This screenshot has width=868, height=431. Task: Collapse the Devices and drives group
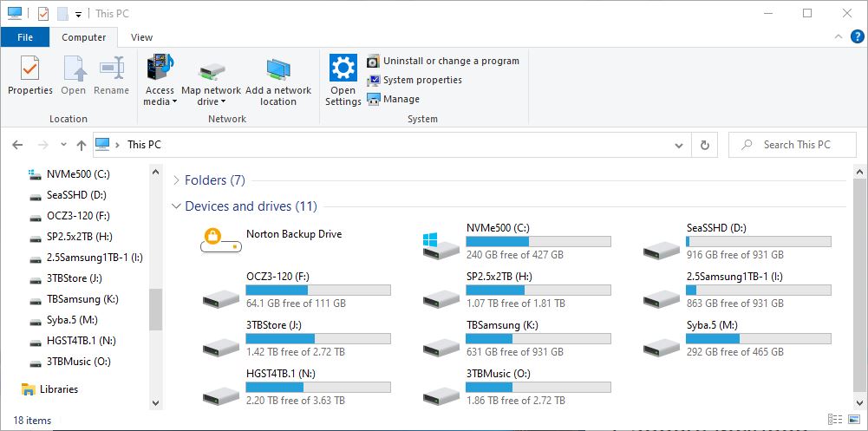coord(176,206)
